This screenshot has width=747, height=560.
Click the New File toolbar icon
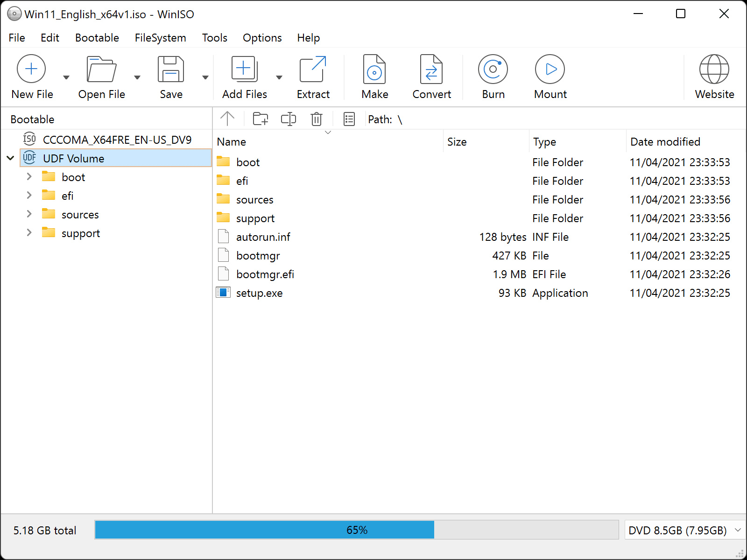tap(31, 69)
